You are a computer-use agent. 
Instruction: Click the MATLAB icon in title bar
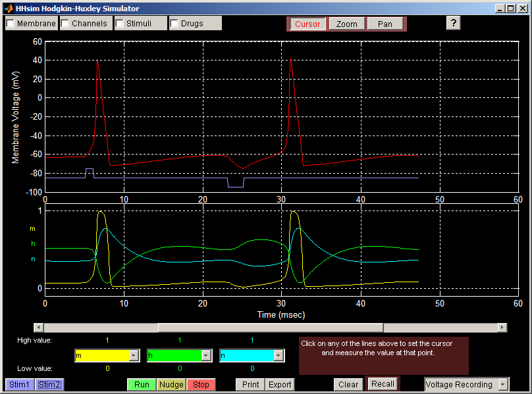pyautogui.click(x=8, y=8)
